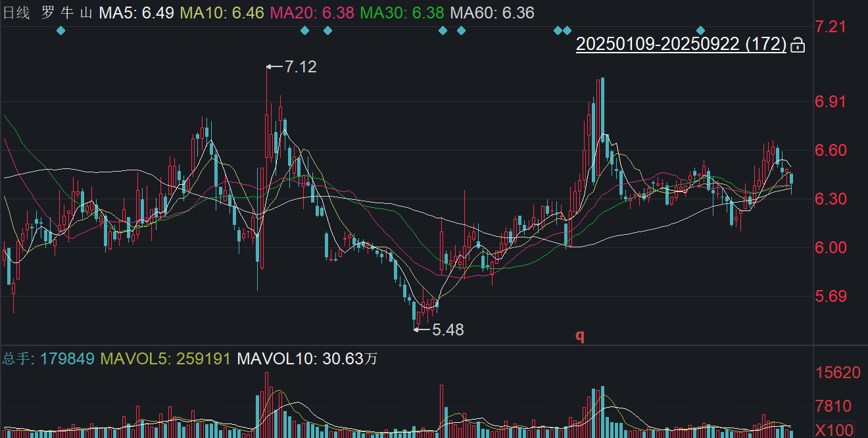
Task: Click the MAVOL10 30.63万 label
Action: pos(307,358)
